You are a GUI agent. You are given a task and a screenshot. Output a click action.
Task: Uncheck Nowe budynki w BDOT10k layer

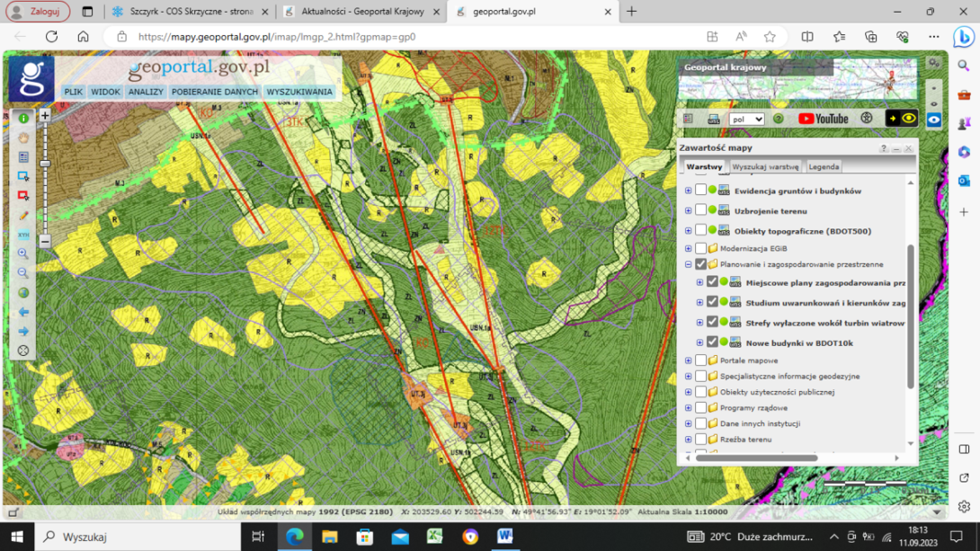712,342
